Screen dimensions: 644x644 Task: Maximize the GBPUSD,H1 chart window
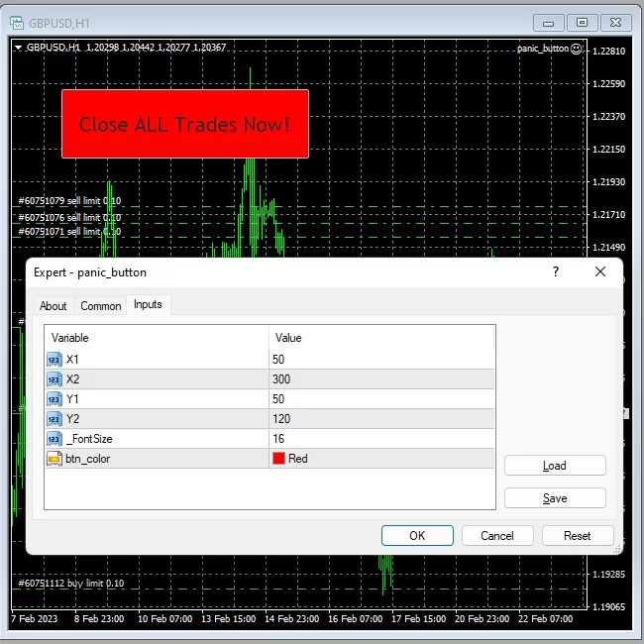click(582, 23)
